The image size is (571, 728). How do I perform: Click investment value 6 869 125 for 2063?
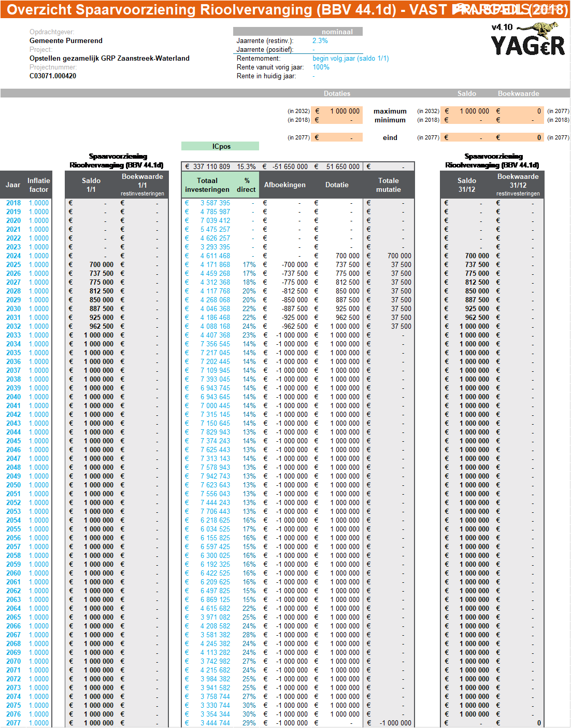pyautogui.click(x=215, y=599)
